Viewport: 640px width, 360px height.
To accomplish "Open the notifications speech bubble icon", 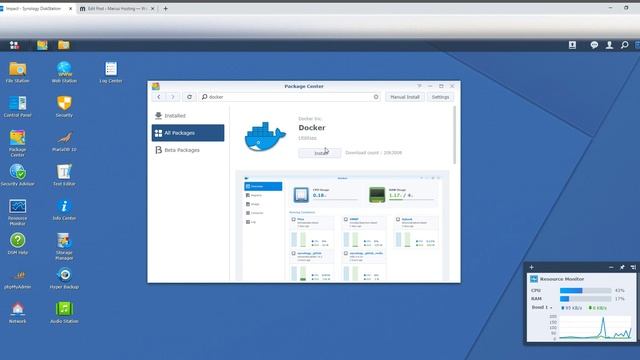I will pyautogui.click(x=594, y=45).
